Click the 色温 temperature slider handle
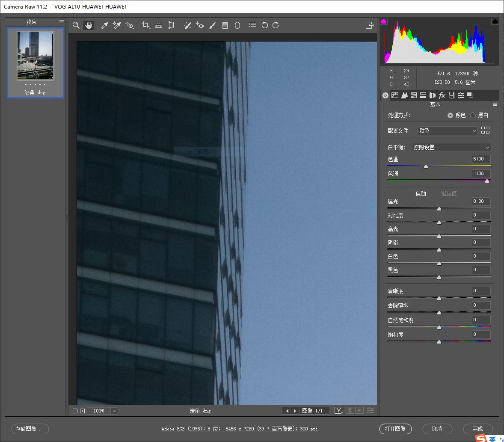This screenshot has height=442, width=504. tap(426, 166)
